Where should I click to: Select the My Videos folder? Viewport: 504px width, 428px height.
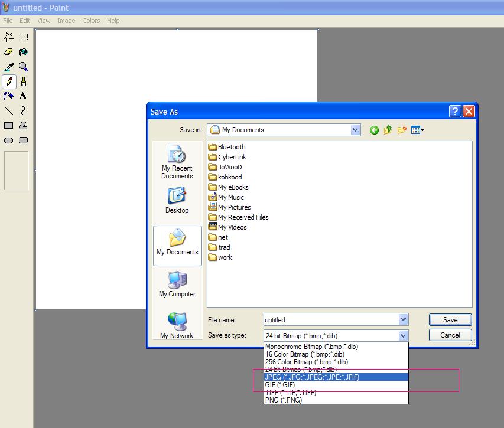point(227,227)
